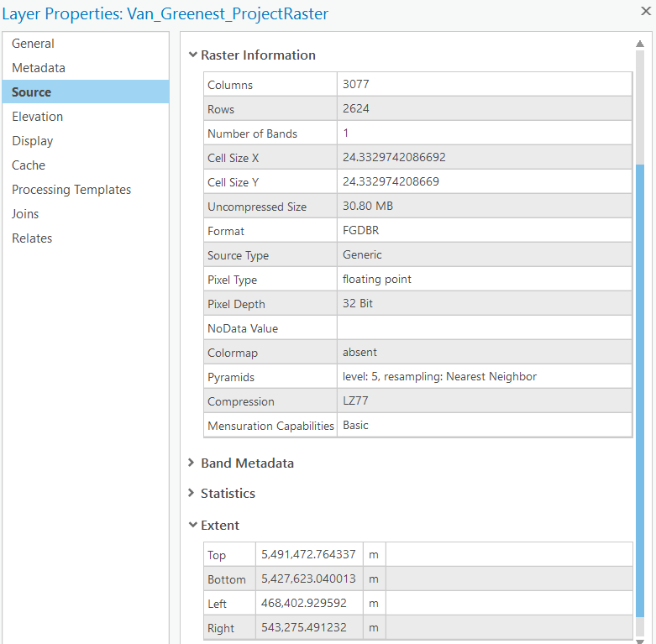Open the Relates page
The image size is (656, 644).
(32, 238)
